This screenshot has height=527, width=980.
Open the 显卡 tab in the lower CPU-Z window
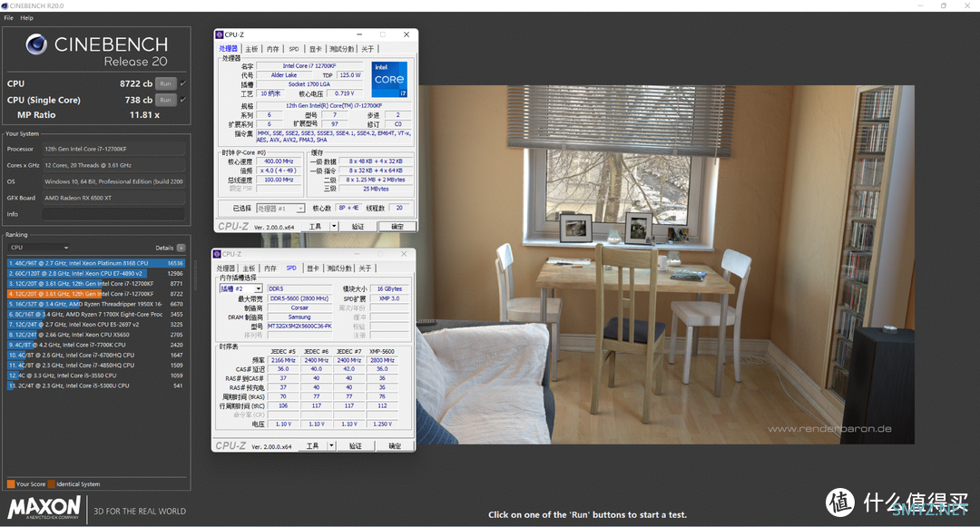point(313,268)
